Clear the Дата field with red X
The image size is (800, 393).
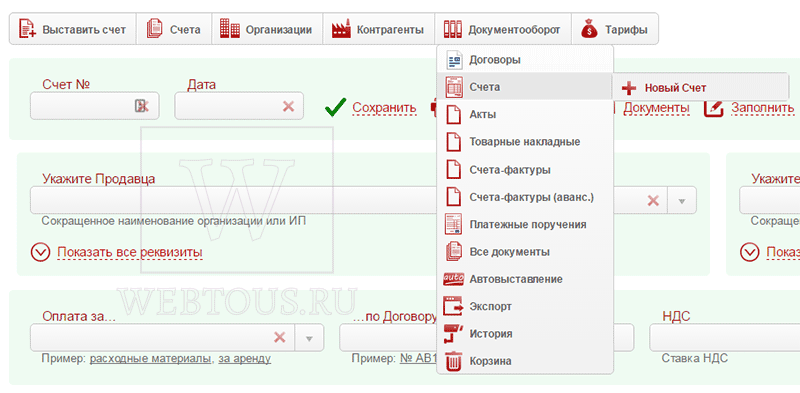tap(288, 106)
